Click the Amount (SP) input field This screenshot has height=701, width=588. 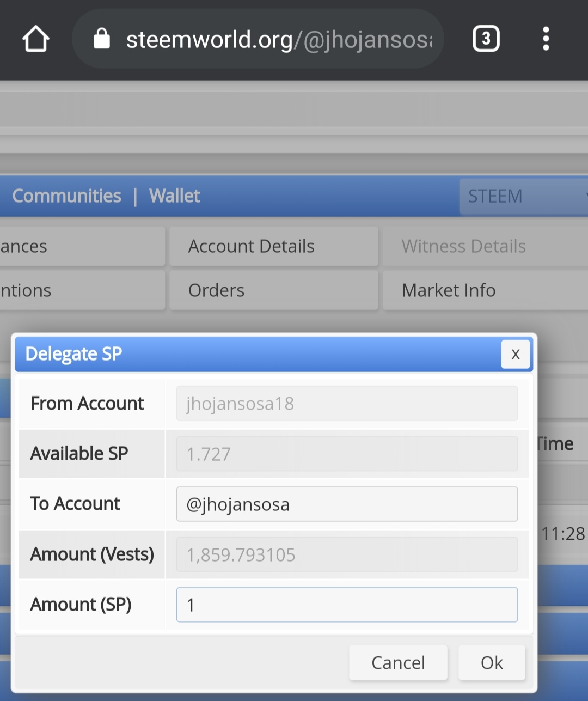(x=347, y=605)
